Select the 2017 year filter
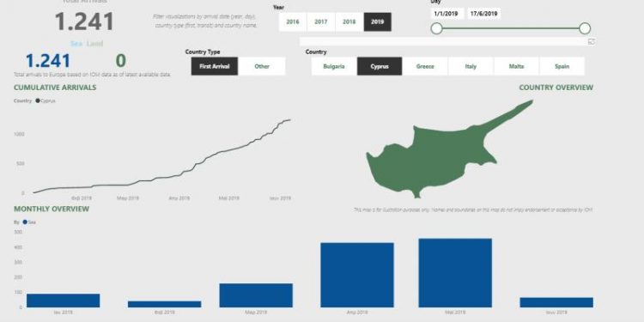 pos(321,22)
